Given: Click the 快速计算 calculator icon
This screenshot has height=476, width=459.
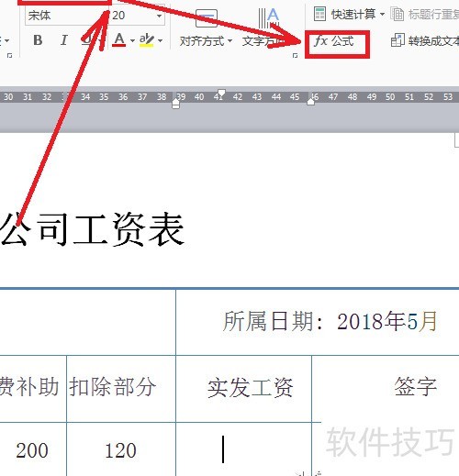Looking at the screenshot, I should (319, 14).
